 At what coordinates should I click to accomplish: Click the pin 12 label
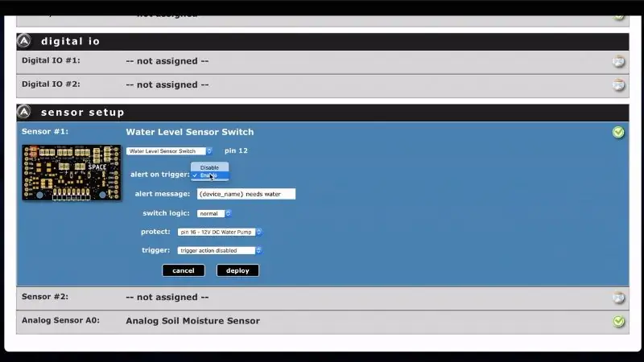(236, 150)
